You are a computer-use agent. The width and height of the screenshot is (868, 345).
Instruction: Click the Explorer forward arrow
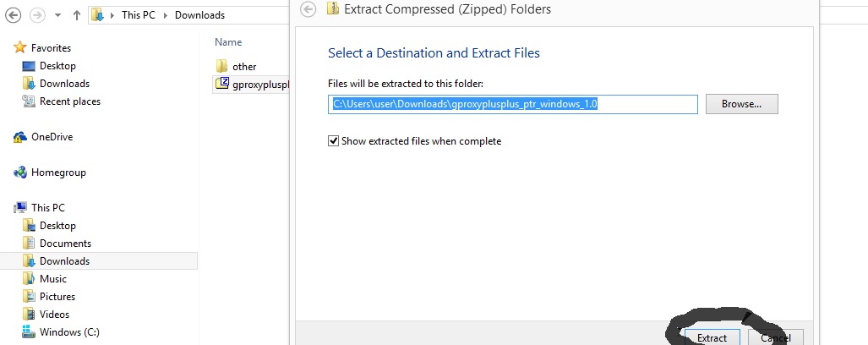(x=38, y=15)
